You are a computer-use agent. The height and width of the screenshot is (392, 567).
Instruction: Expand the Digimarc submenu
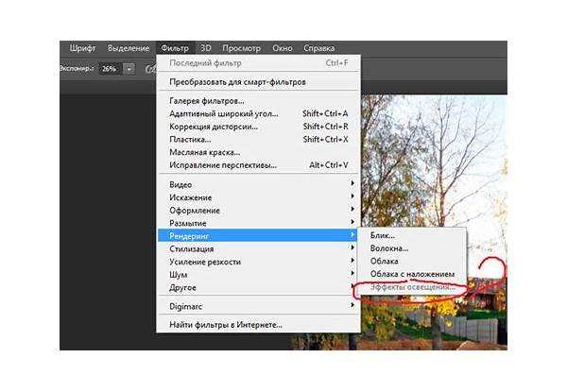259,306
